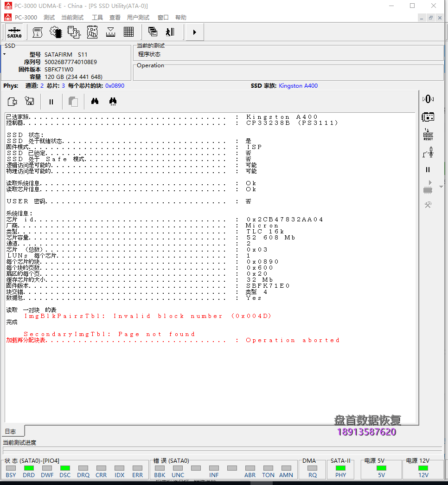Viewport: 448px width, 485px height.
Task: Open the 帮助 menu
Action: tap(180, 17)
